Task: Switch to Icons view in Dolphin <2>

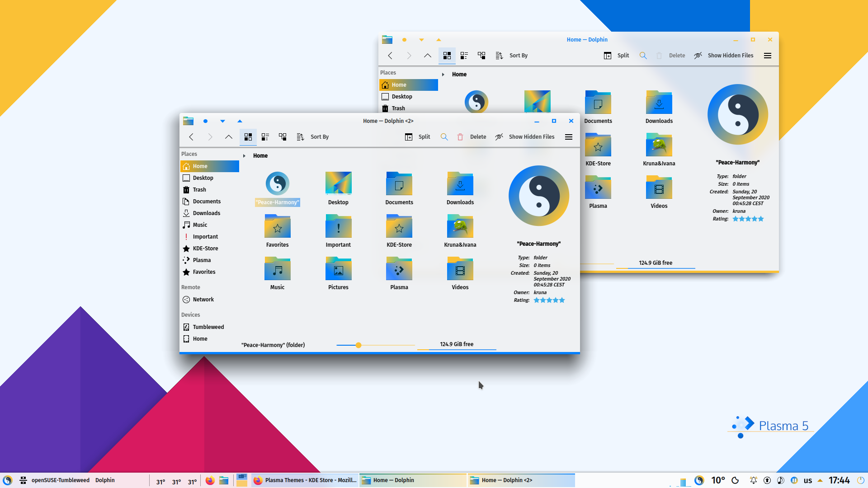Action: tap(248, 137)
